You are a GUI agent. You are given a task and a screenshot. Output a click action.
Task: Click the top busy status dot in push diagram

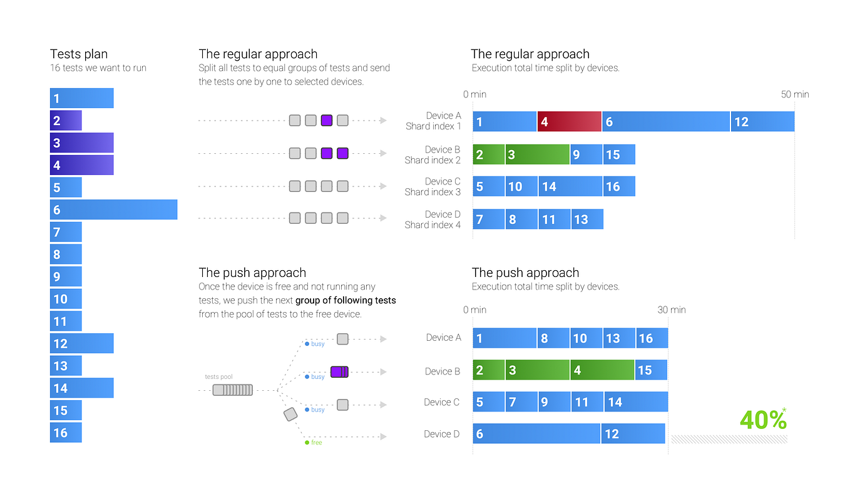click(x=307, y=344)
